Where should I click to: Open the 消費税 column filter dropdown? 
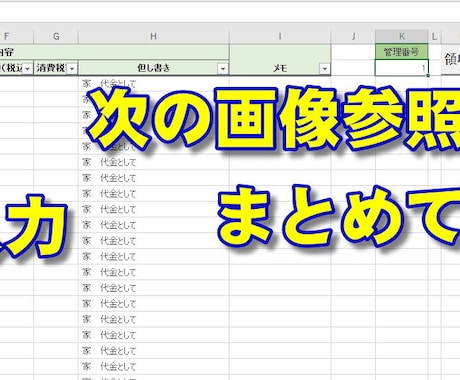point(72,69)
